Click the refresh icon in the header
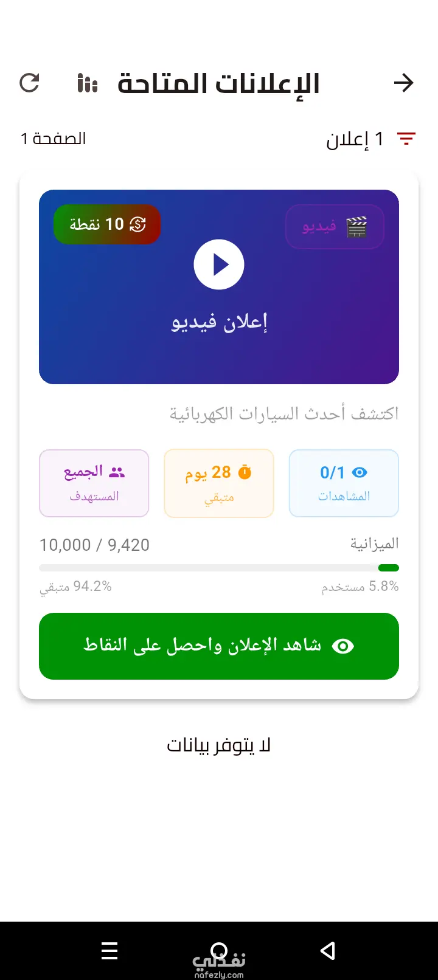The width and height of the screenshot is (438, 980). point(29,83)
